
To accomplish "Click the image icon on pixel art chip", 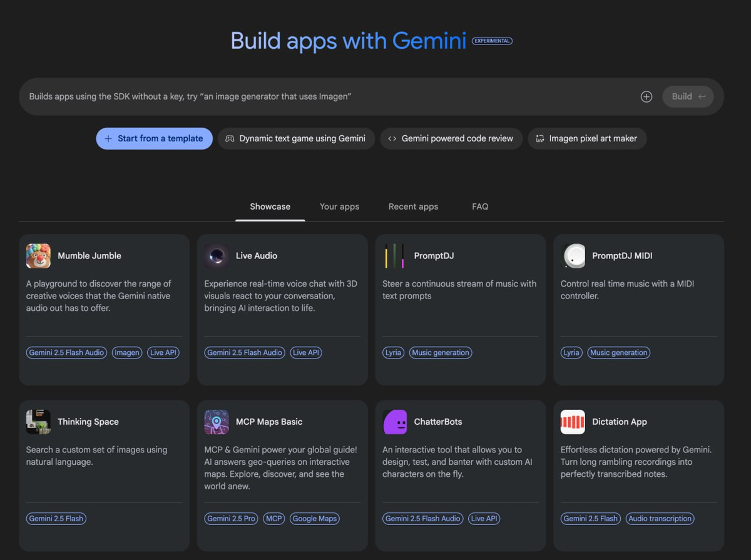I will (540, 138).
